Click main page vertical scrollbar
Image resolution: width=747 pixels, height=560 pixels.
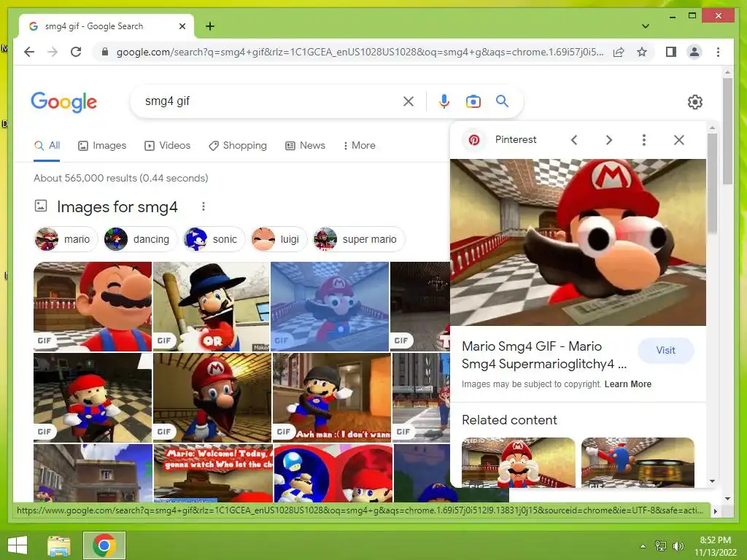click(727, 131)
